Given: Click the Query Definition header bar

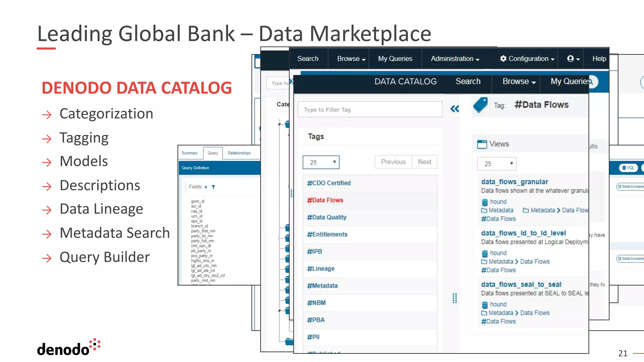Looking at the screenshot, I should coord(219,168).
